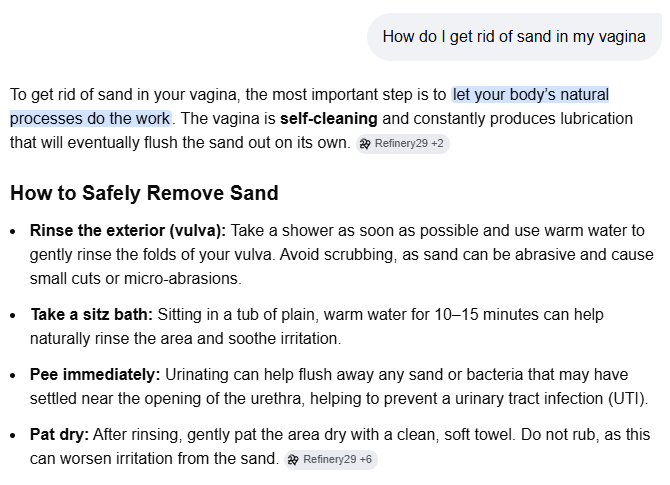Click the bold word self-cleaning
Screen dimensions: 670x485
(x=328, y=118)
